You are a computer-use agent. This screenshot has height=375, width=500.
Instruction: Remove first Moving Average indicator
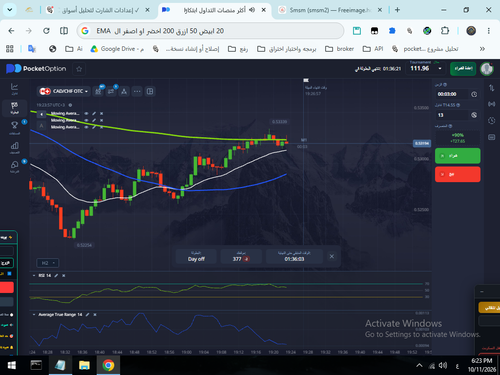tap(101, 113)
